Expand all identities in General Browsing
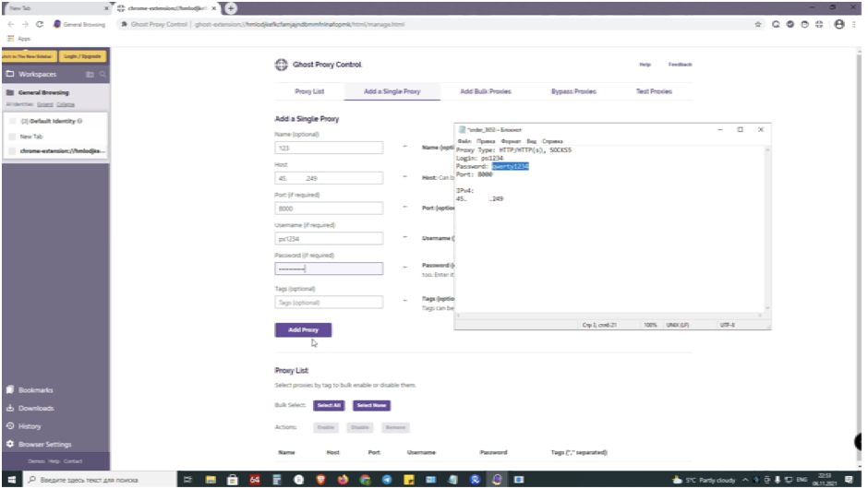 click(44, 104)
